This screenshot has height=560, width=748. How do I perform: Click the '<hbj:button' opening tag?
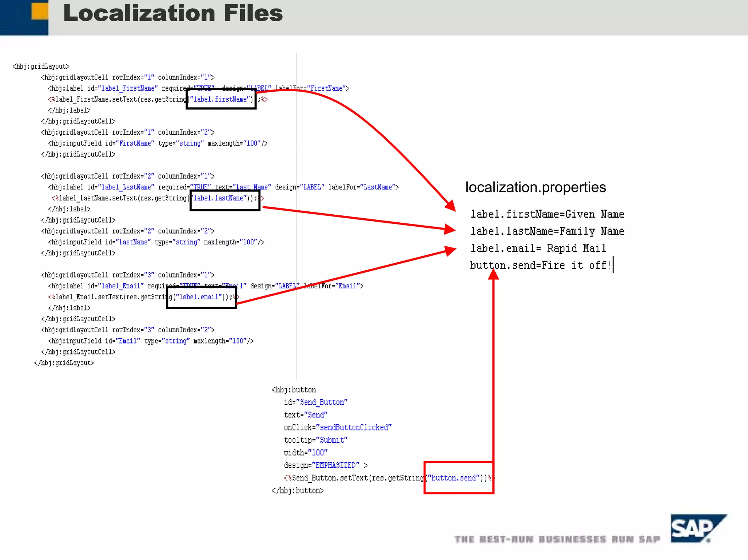294,390
